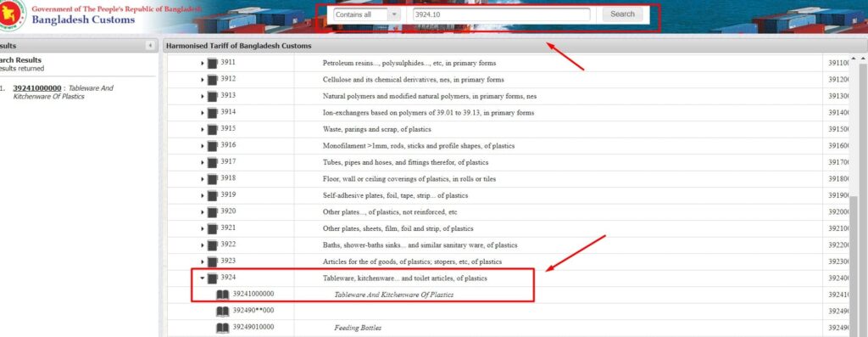The height and width of the screenshot is (337, 868).
Task: Click 'Waste, parings and scrap, of plastics'
Action: tap(377, 129)
